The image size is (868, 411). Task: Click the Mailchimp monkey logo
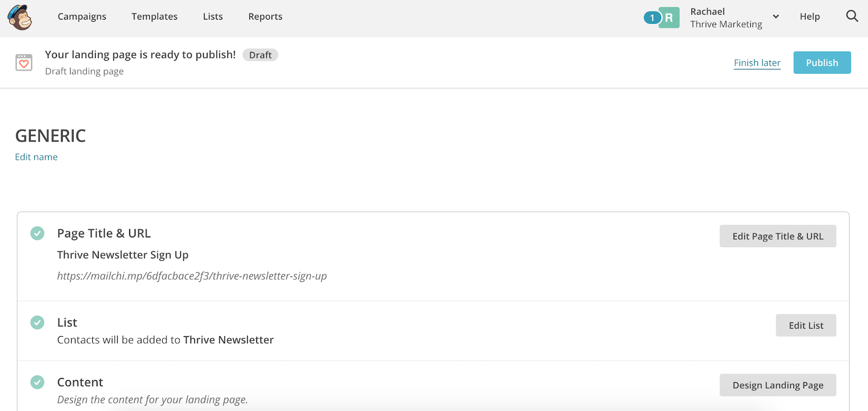click(x=20, y=17)
